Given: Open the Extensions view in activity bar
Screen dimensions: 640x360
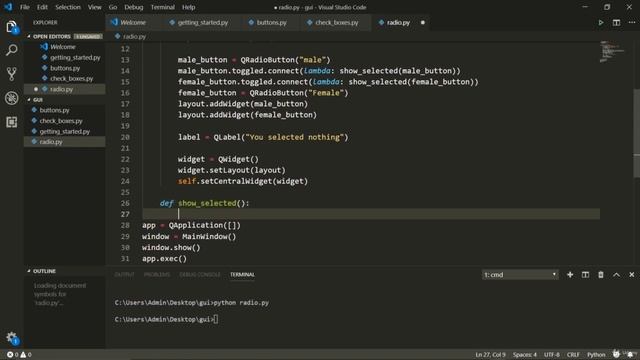Looking at the screenshot, I should pos(11,122).
